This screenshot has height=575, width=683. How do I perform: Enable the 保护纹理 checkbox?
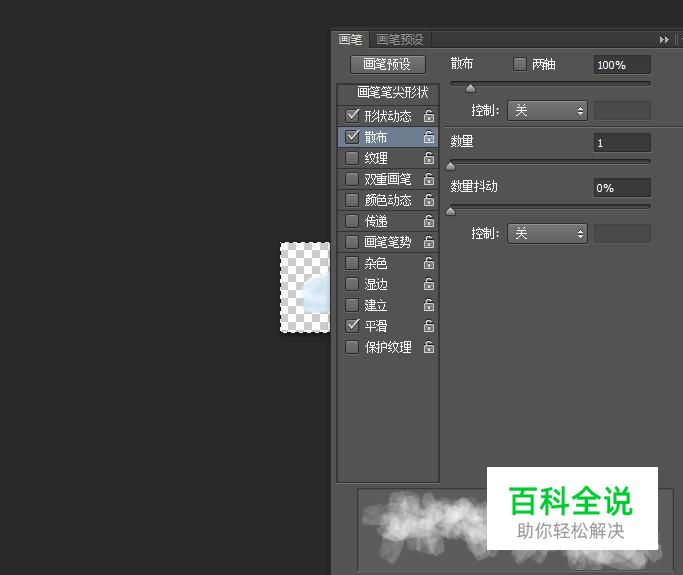(x=352, y=347)
